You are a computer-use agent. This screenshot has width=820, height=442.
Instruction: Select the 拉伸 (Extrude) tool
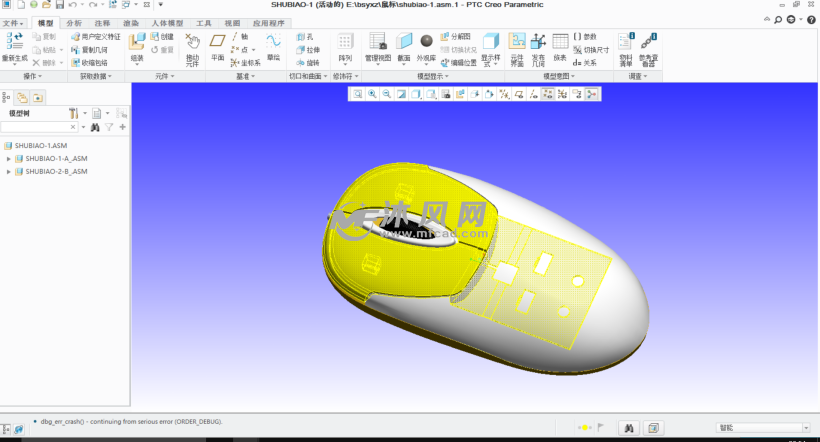[x=308, y=50]
